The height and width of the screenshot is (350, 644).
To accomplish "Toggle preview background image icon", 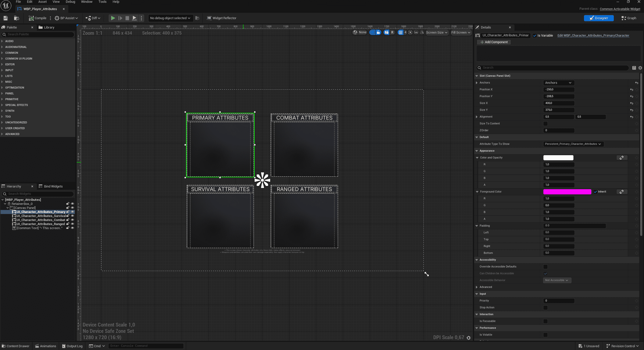I will coord(416,32).
